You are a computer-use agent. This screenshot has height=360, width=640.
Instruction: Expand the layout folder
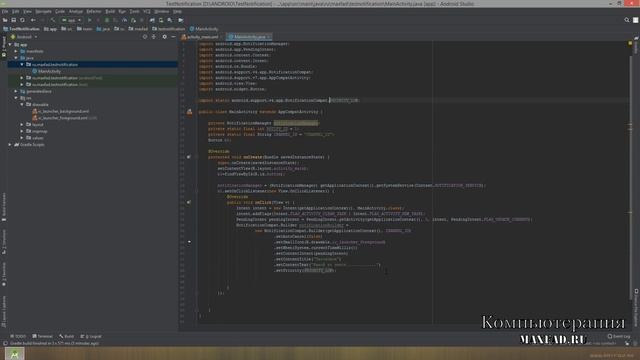[22, 124]
